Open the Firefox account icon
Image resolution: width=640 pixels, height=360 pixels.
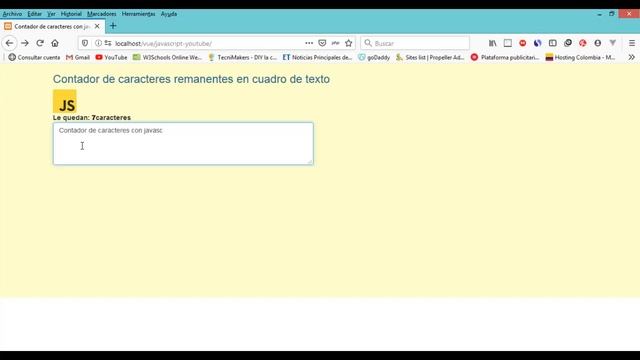pyautogui.click(x=598, y=43)
